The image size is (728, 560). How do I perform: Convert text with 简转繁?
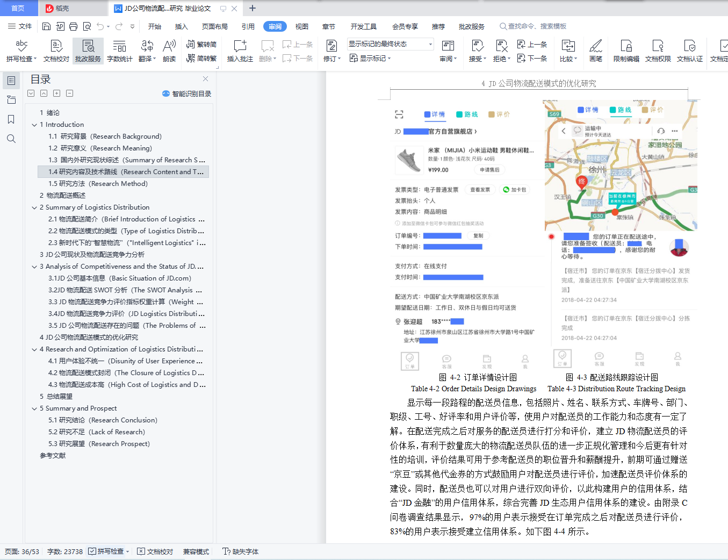(x=201, y=59)
